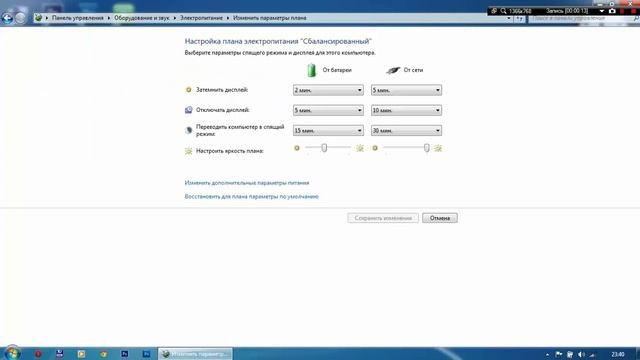This screenshot has width=640, height=360.
Task: Open the red round taskbar application icon
Action: pyautogui.click(x=38, y=354)
